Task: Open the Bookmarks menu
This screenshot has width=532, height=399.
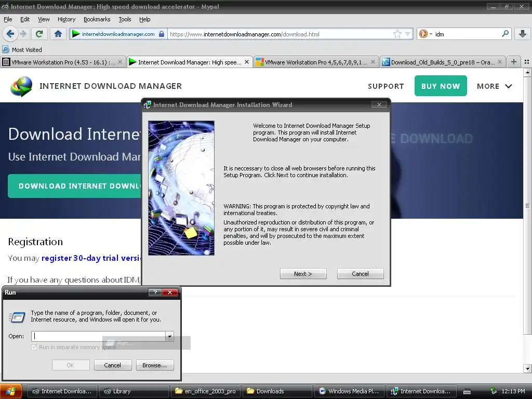Action: [97, 19]
